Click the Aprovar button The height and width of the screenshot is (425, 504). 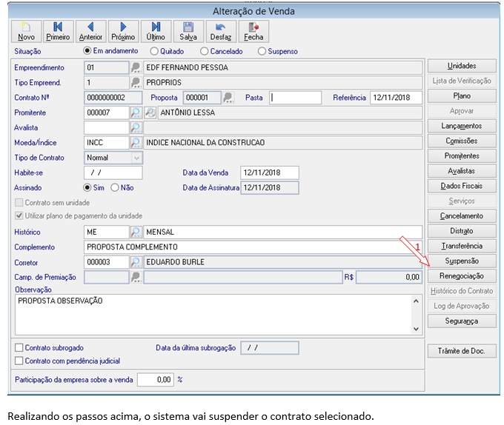coord(462,111)
